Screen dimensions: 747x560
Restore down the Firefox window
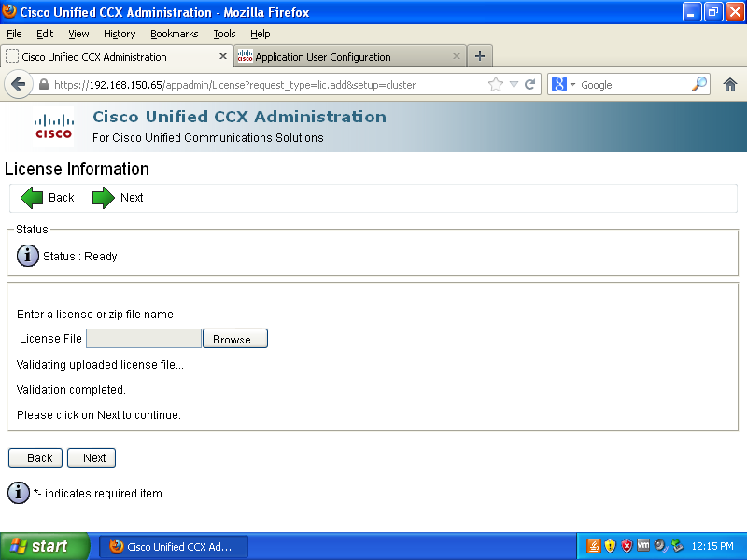tap(713, 12)
